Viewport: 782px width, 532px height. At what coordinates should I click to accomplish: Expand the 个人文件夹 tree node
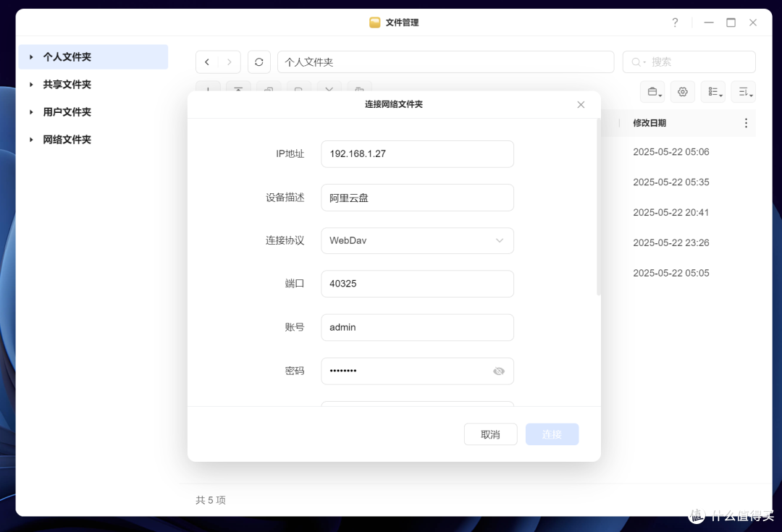tap(31, 57)
